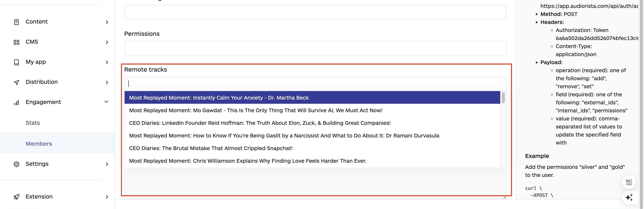This screenshot has height=209, width=644.
Task: Click the Engagement bar chart icon
Action: (x=16, y=102)
